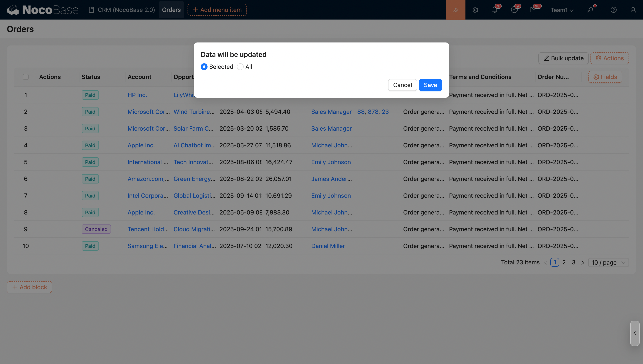Open the settings gear in the top bar

tap(475, 10)
